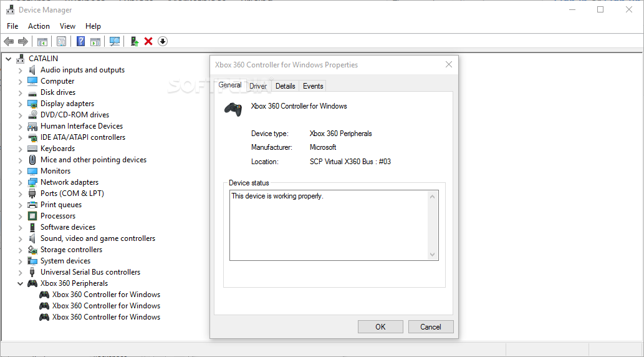Click the Disable device down-arrow icon

click(x=163, y=41)
